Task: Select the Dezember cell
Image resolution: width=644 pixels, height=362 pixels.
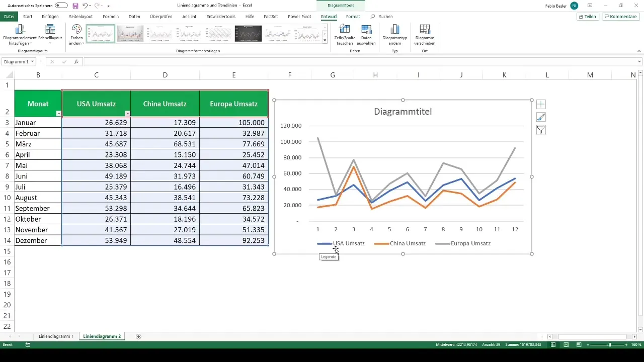Action: point(38,241)
